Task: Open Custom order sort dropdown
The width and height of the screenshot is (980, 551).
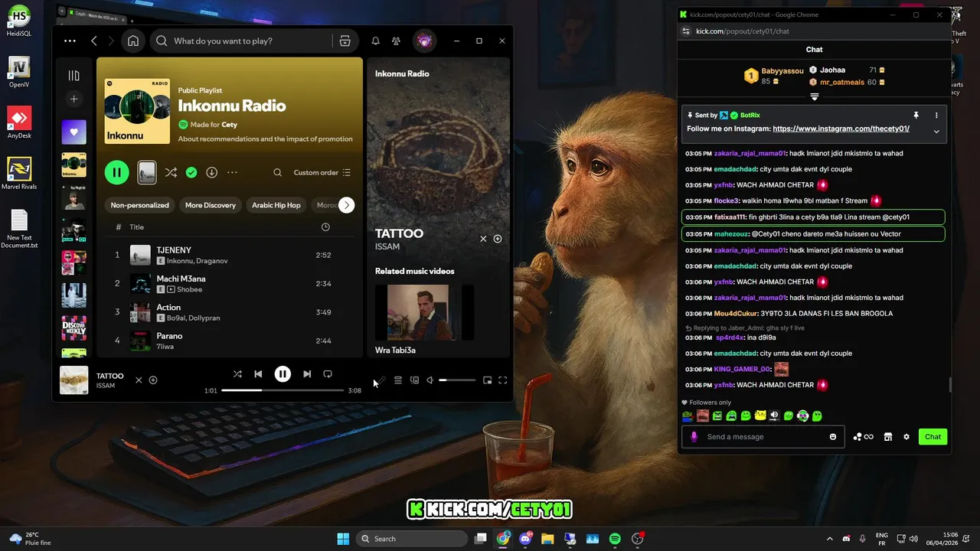Action: click(322, 172)
